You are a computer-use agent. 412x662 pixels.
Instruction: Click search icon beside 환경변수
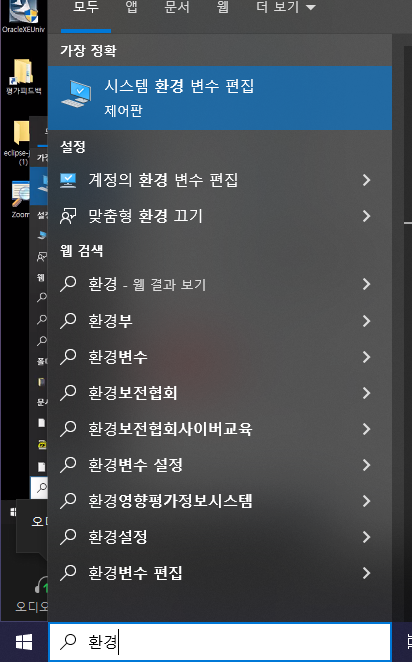pyautogui.click(x=68, y=357)
